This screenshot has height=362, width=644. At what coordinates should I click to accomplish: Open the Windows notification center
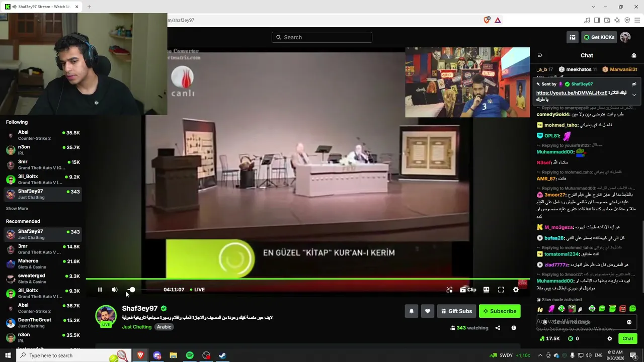(x=633, y=355)
